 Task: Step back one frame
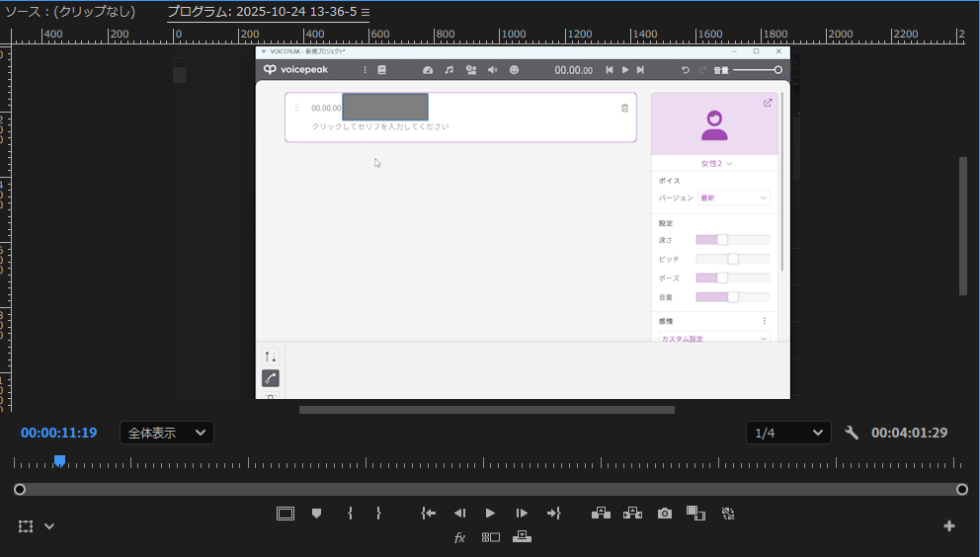[x=459, y=514]
